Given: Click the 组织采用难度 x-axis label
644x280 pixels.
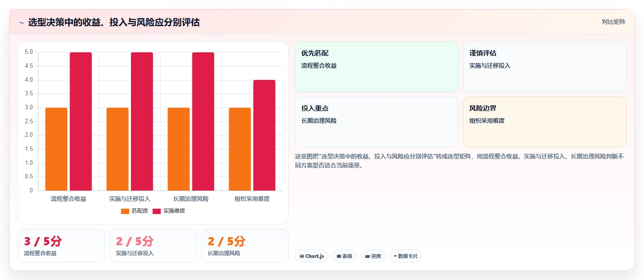Looking at the screenshot, I should (252, 199).
